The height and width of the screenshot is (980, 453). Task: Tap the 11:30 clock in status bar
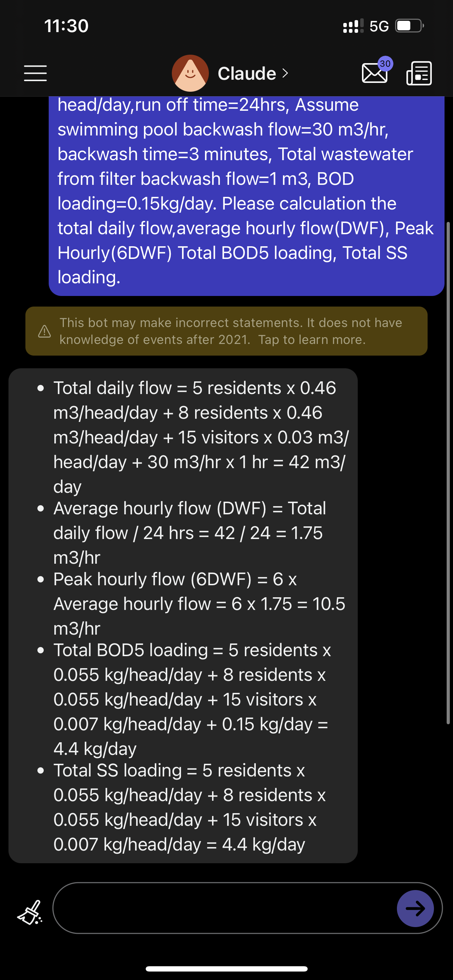tap(66, 26)
